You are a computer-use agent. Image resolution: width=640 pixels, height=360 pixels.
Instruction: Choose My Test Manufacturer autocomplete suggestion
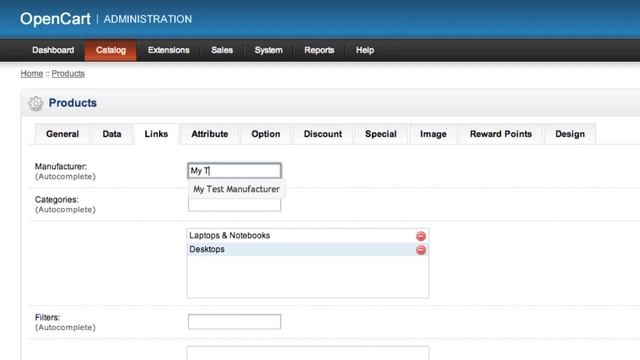coord(236,189)
